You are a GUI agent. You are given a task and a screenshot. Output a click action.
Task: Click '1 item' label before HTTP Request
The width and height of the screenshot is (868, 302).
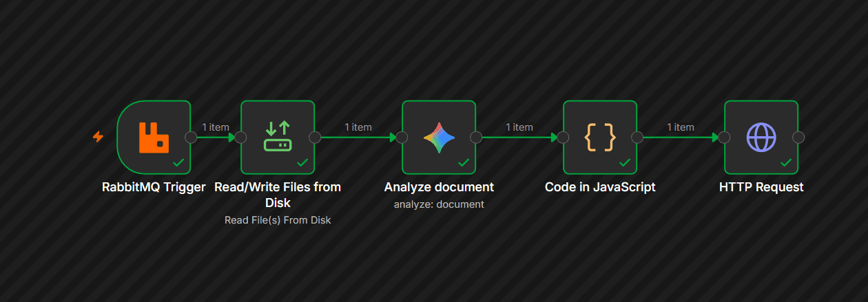(681, 127)
